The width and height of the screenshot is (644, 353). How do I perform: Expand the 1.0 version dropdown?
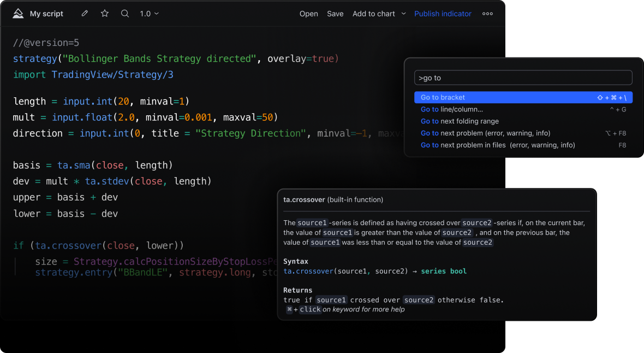[x=149, y=14]
